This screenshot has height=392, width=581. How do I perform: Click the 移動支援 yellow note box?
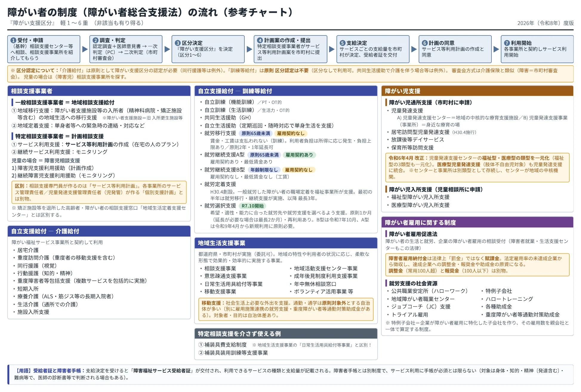click(x=286, y=309)
